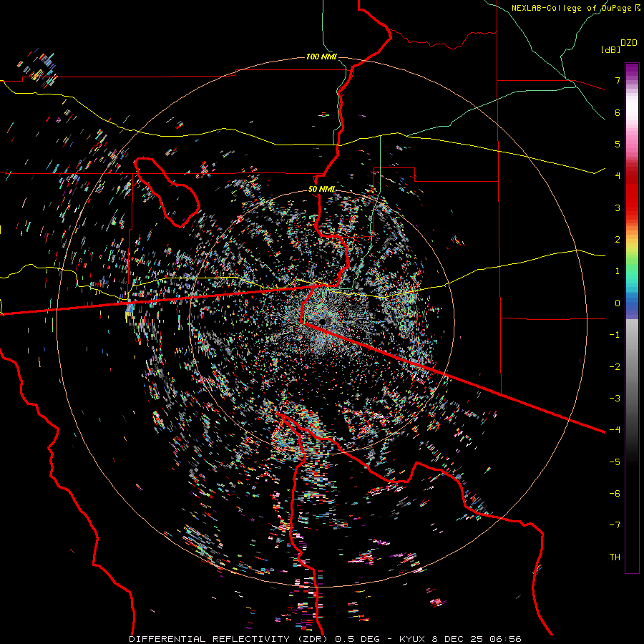644x644 pixels.
Task: Click the DZD legend title
Action: pos(629,43)
